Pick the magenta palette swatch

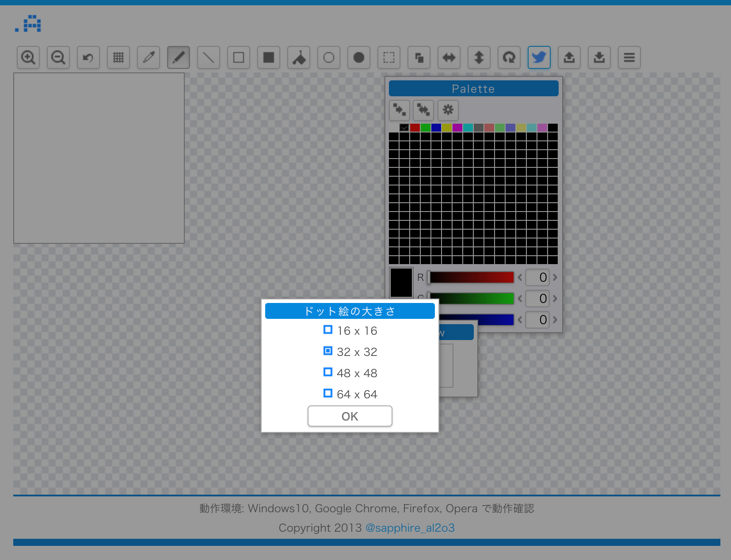(457, 128)
